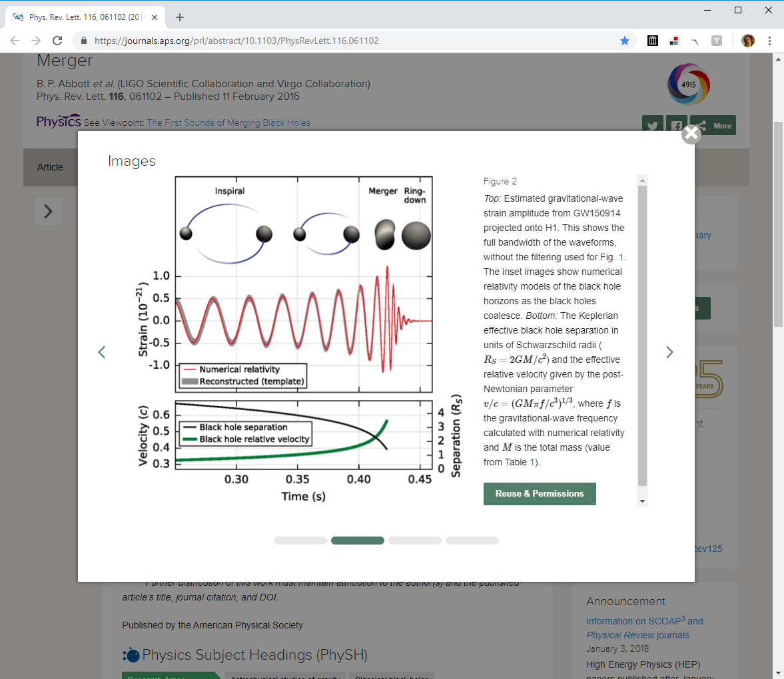Click the user profile avatar icon

[748, 41]
